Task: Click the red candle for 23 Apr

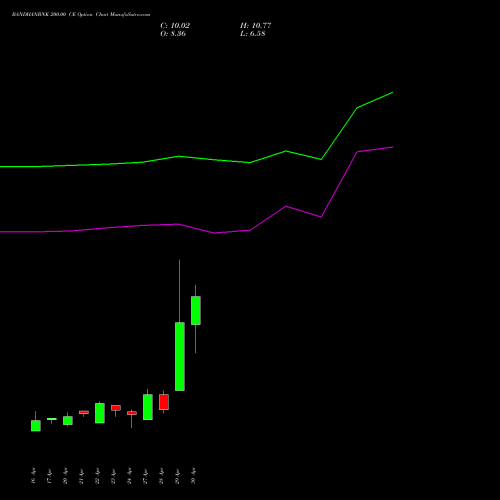Action: tap(116, 408)
